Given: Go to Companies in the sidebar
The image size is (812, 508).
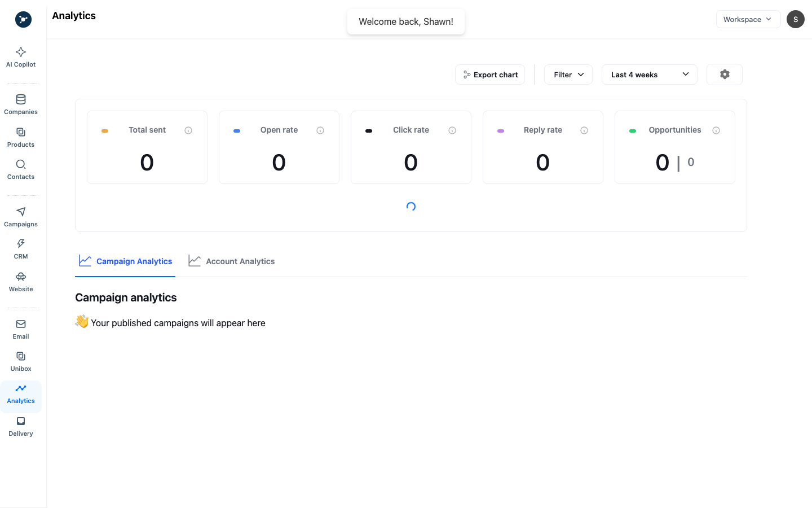Looking at the screenshot, I should 21,104.
